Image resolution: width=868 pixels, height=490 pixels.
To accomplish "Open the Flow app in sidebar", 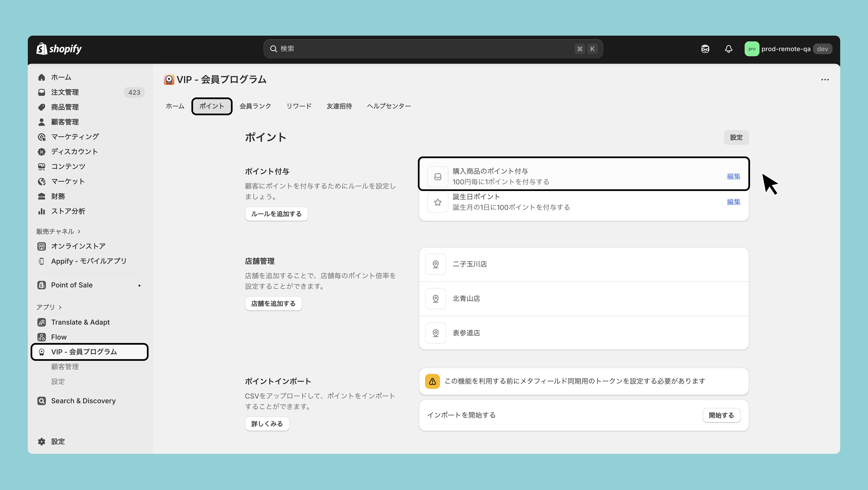I will click(x=59, y=337).
